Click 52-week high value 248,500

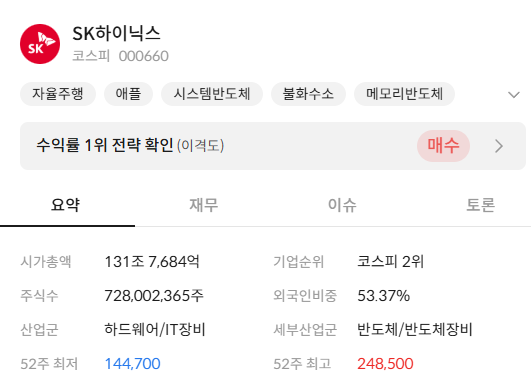(x=385, y=364)
